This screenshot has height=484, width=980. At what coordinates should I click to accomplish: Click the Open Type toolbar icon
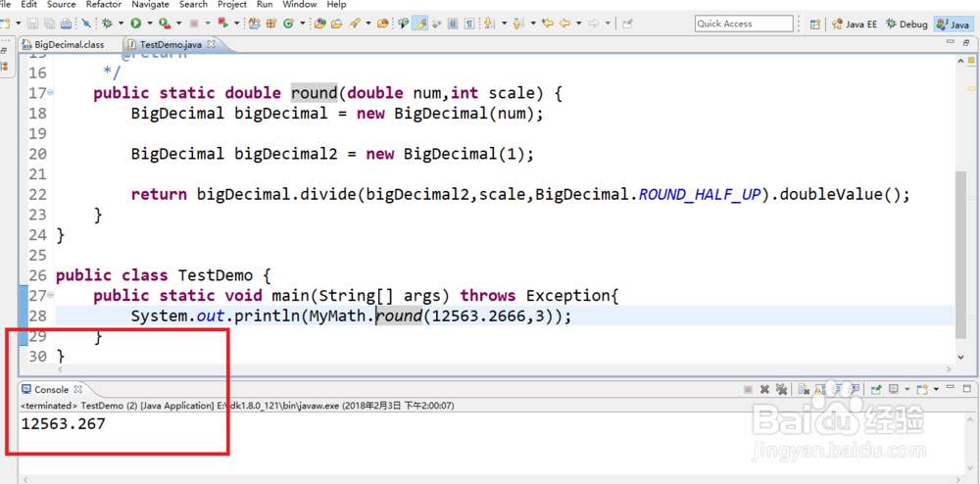[x=320, y=24]
